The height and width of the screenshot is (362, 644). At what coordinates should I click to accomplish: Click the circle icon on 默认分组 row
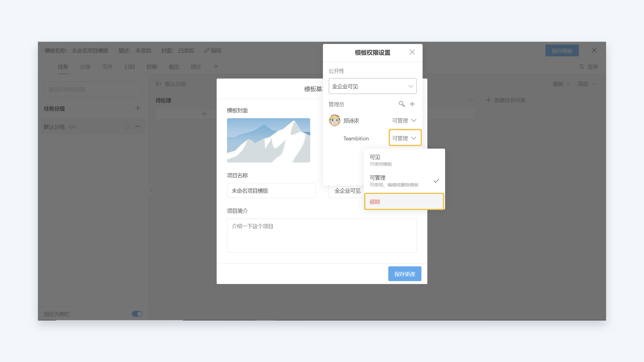pyautogui.click(x=126, y=127)
